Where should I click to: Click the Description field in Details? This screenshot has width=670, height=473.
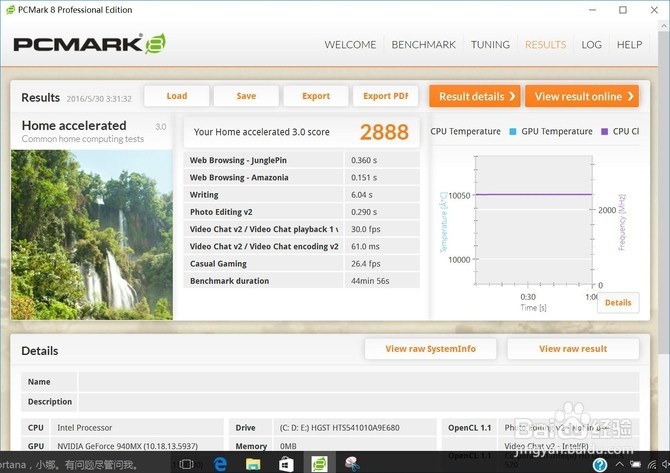coord(359,402)
